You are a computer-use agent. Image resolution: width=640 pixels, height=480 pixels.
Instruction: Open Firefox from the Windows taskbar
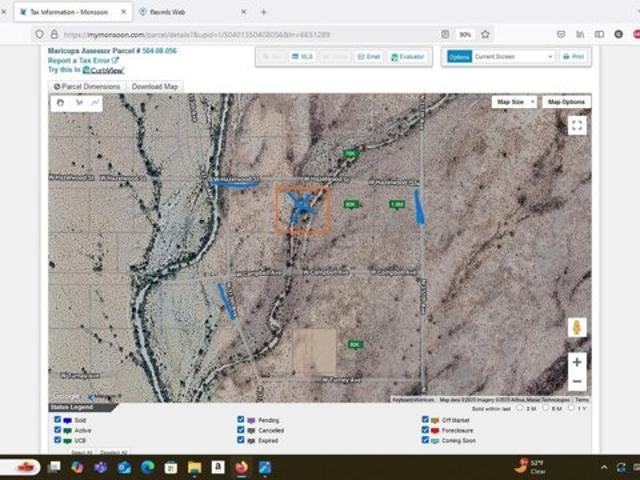241,467
